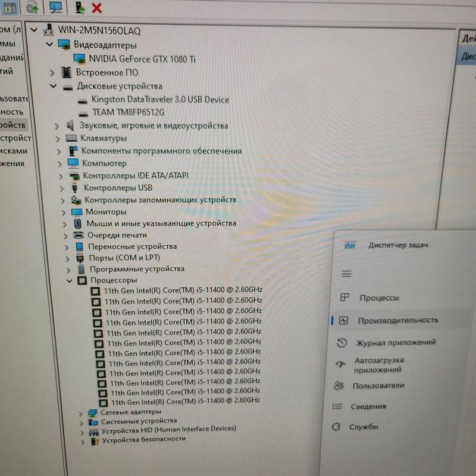Select the Программные устройства label
Image resolution: width=476 pixels, height=476 pixels.
tap(137, 269)
